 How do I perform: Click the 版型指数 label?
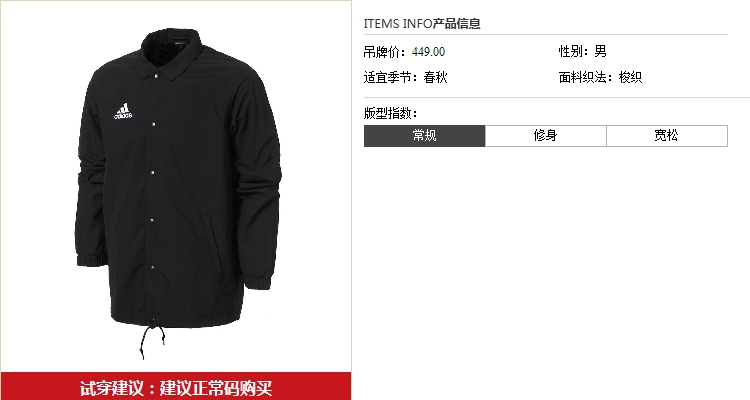(390, 113)
